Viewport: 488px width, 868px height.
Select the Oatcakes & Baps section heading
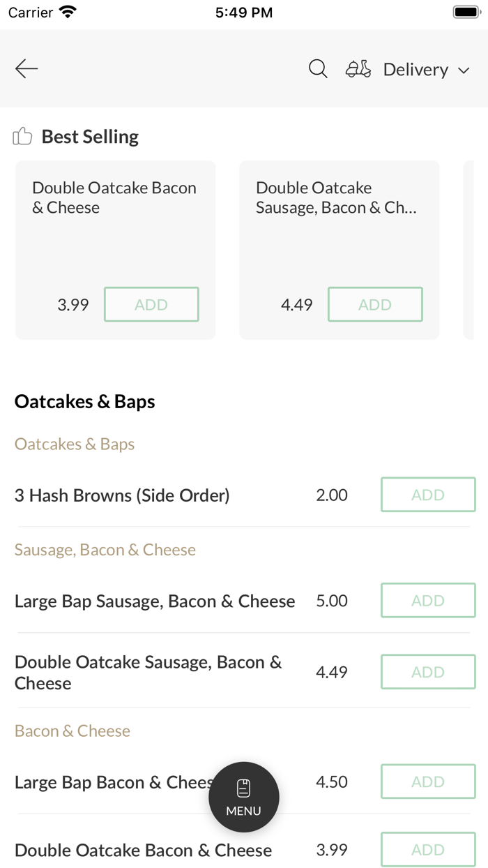[84, 401]
